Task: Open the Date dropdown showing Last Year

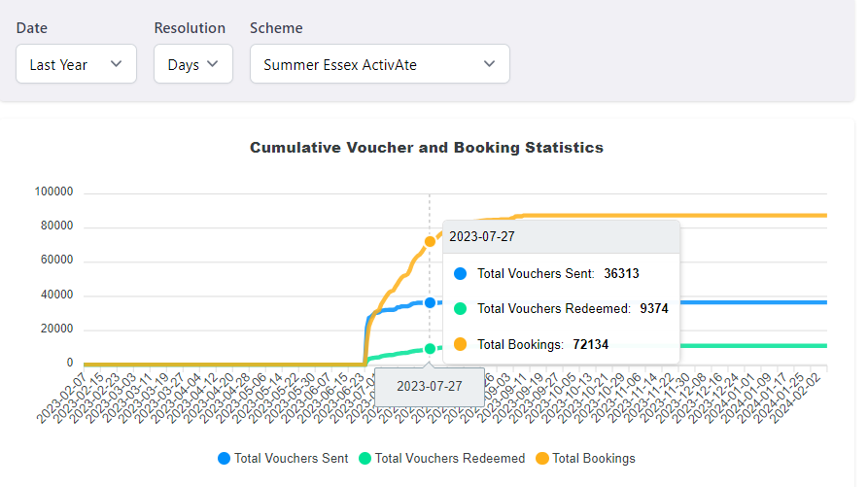Action: [x=76, y=64]
